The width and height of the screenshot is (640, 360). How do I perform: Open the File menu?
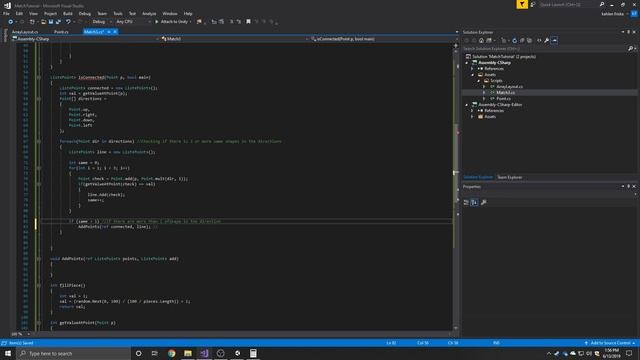6,13
